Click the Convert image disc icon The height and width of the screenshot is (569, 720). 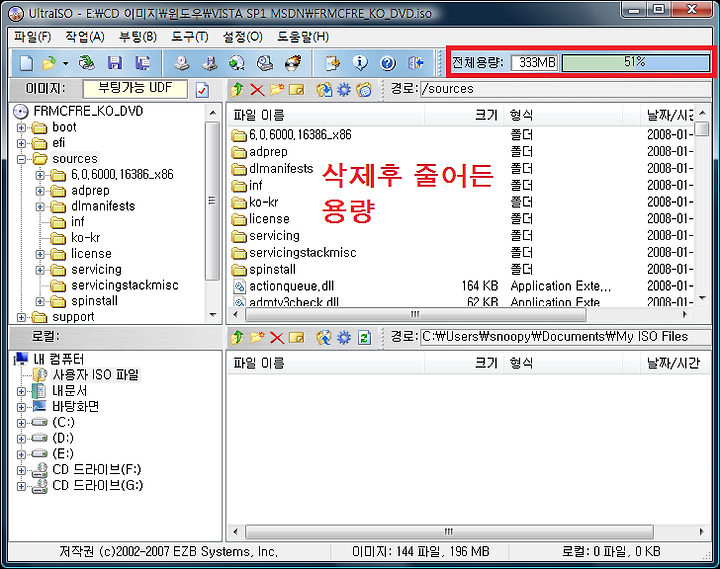237,63
